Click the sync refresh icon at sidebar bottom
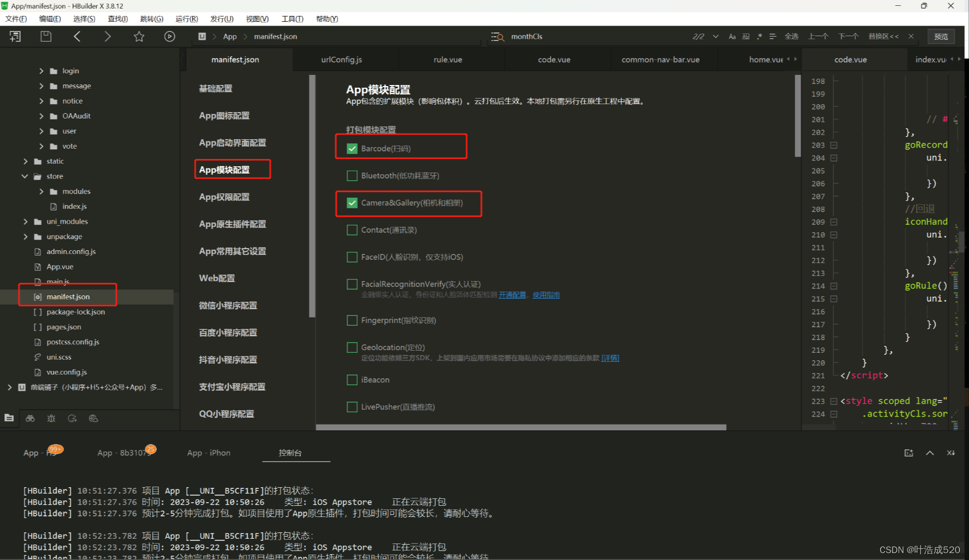This screenshot has width=969, height=560. click(72, 418)
